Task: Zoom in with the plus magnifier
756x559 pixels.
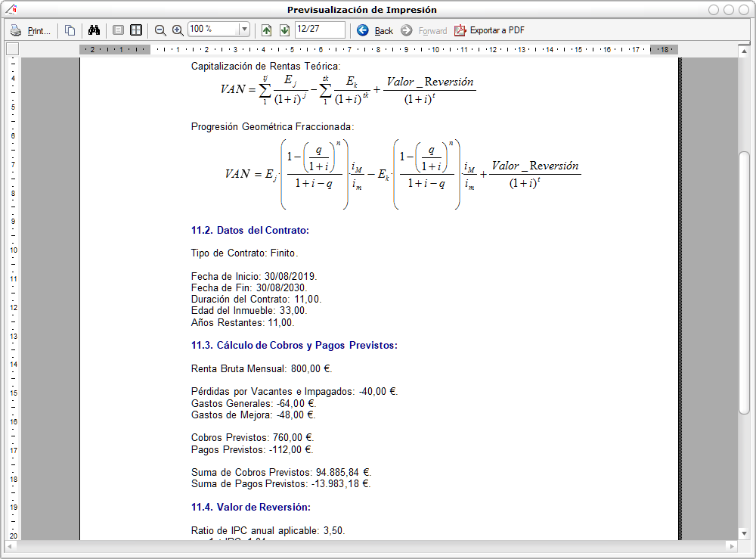Action: point(178,30)
